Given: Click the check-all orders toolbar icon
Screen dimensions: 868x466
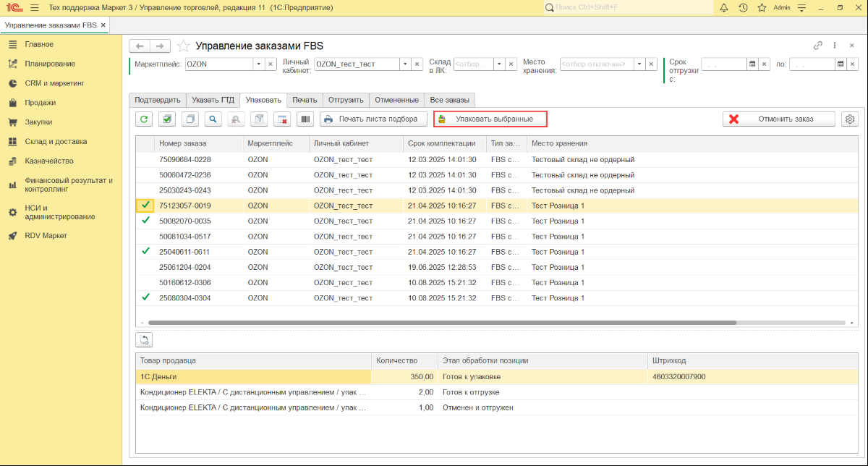Looking at the screenshot, I should point(167,119).
